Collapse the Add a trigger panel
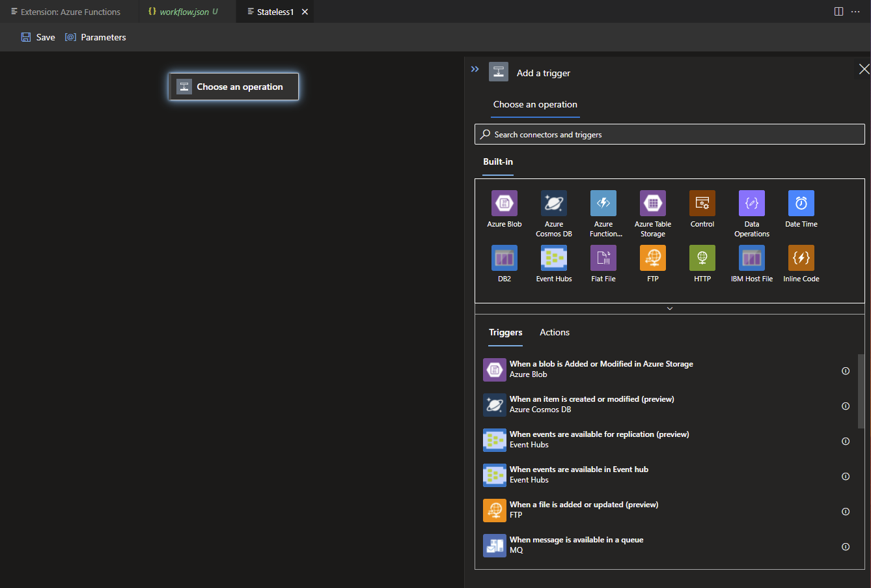 point(475,69)
